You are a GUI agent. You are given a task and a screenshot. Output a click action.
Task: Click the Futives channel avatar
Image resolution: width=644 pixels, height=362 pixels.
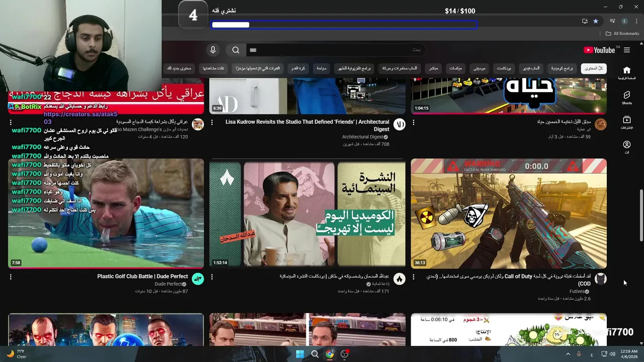(601, 279)
